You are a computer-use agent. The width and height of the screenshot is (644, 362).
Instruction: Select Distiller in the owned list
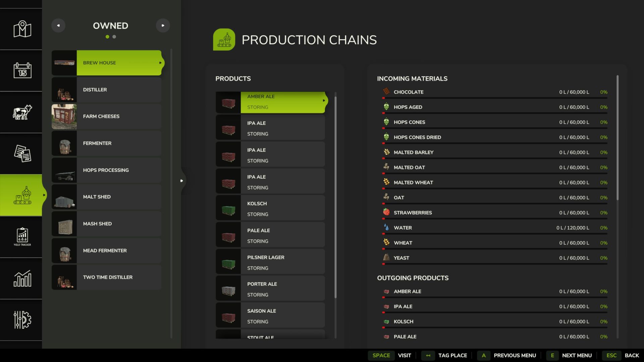[106, 90]
